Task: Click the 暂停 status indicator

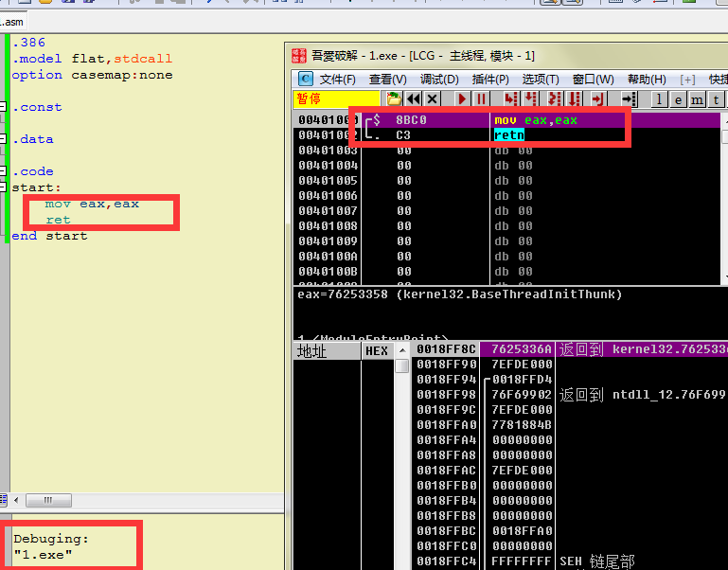Action: (x=336, y=99)
